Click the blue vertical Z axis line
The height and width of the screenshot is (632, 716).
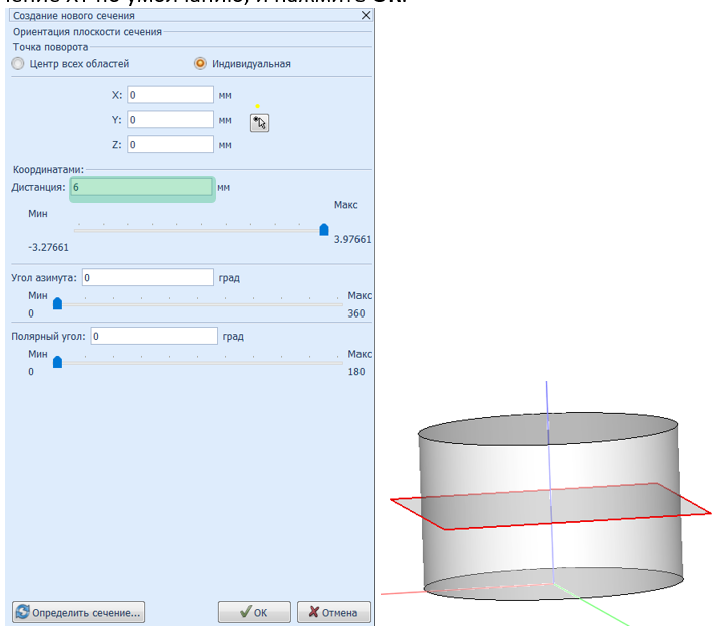tap(547, 400)
